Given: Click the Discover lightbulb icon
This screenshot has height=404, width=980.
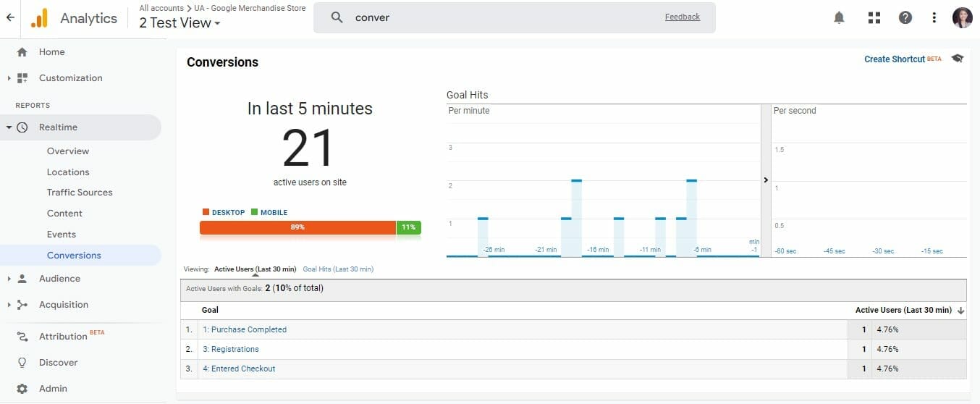Looking at the screenshot, I should pos(22,363).
